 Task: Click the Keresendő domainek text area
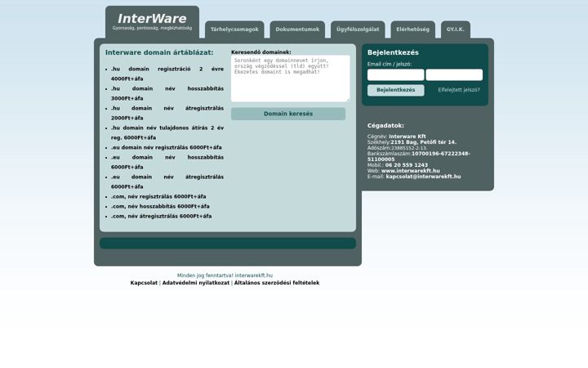[x=291, y=79]
